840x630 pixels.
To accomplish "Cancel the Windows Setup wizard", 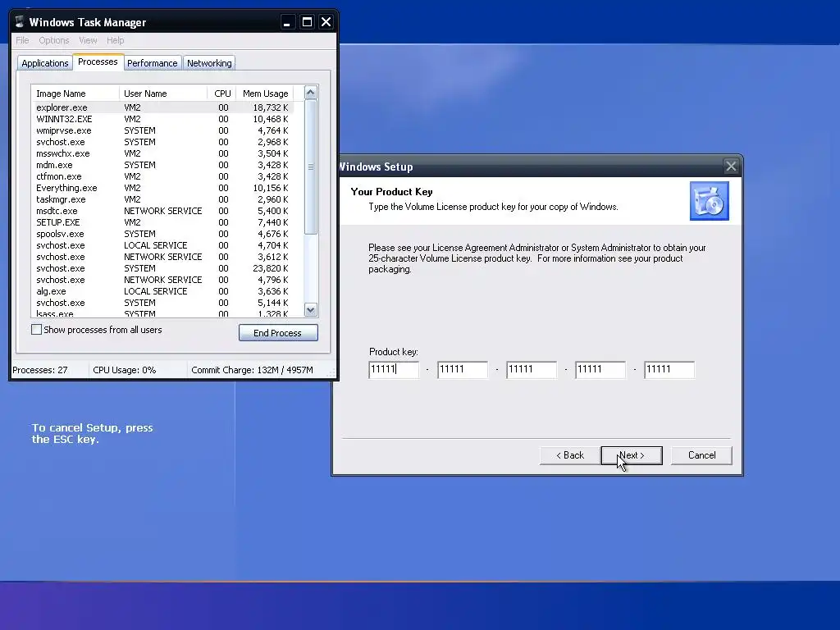I will [x=701, y=455].
